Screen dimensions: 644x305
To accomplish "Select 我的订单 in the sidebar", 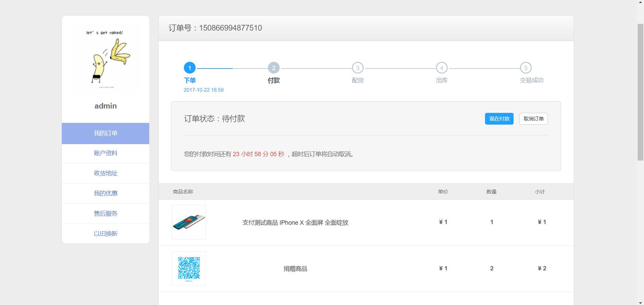I will pos(106,133).
